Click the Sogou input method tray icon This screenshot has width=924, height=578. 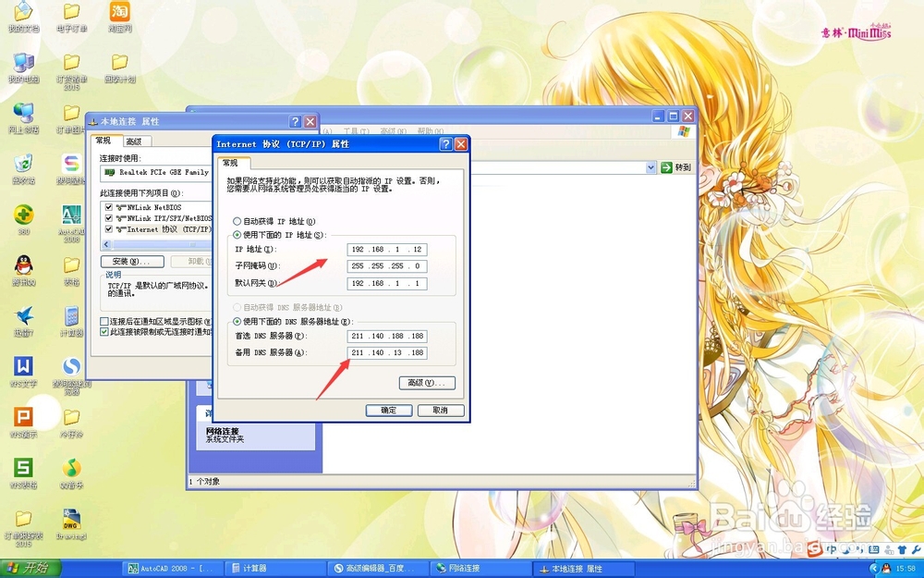coord(815,549)
